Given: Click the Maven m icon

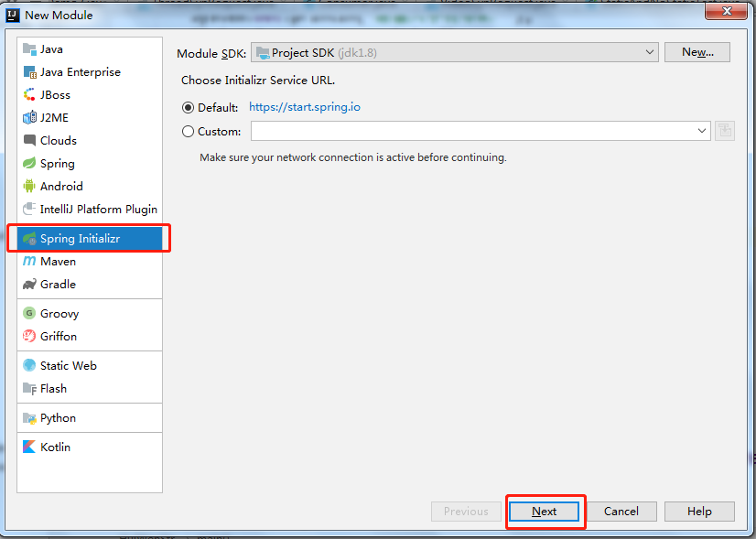Looking at the screenshot, I should pos(29,261).
